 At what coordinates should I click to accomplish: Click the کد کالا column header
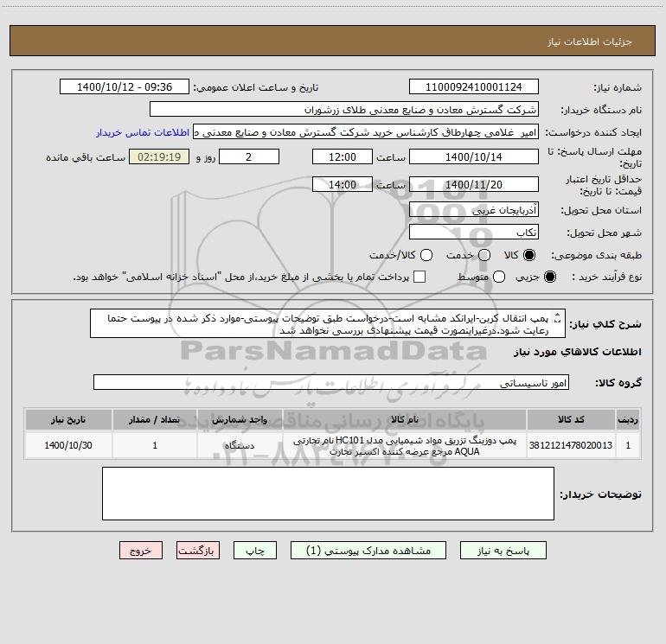click(x=571, y=419)
